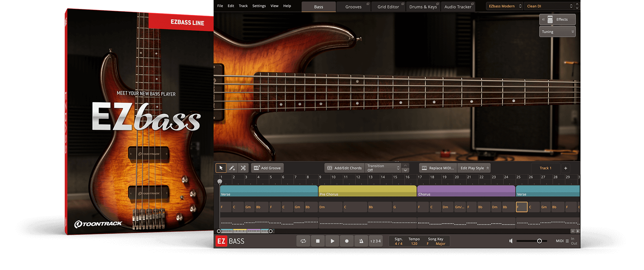
Task: Toggle the 1234 count-in button
Action: (x=375, y=241)
